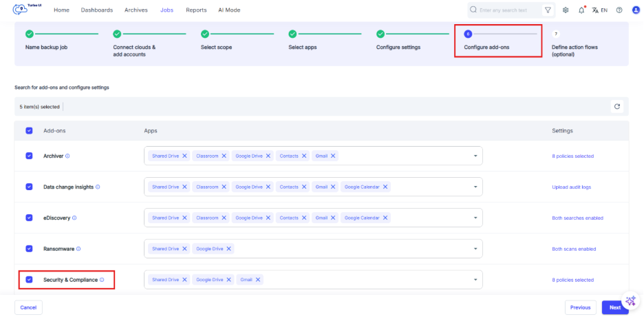Click into the global search text field

(508, 10)
